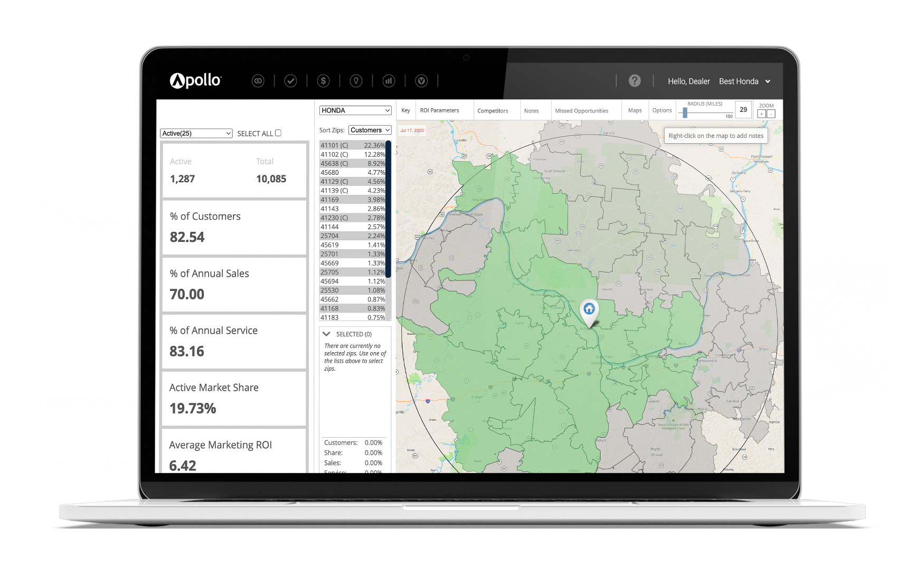Zoom in with the plus button
The width and height of the screenshot is (924, 574).
point(761,114)
